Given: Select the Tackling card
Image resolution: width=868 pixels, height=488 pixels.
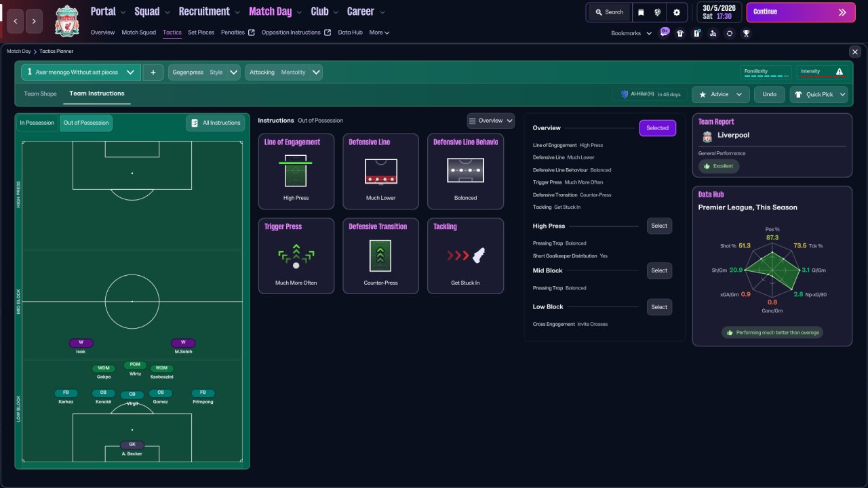Looking at the screenshot, I should pos(465,256).
